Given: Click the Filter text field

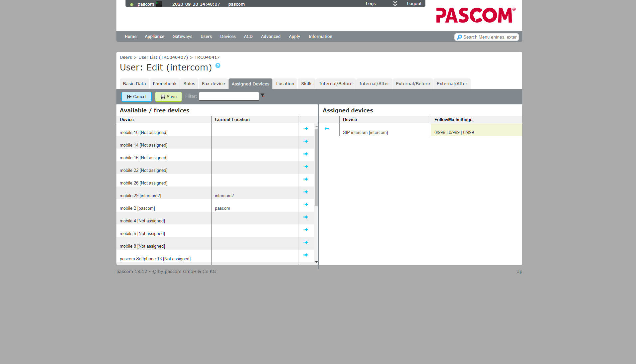Looking at the screenshot, I should [229, 96].
